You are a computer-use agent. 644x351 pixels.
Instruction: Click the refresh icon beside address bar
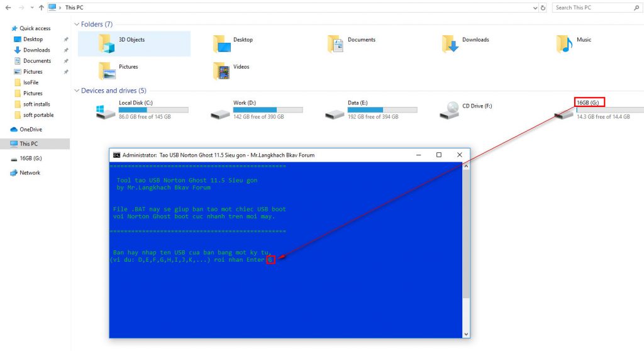(543, 8)
